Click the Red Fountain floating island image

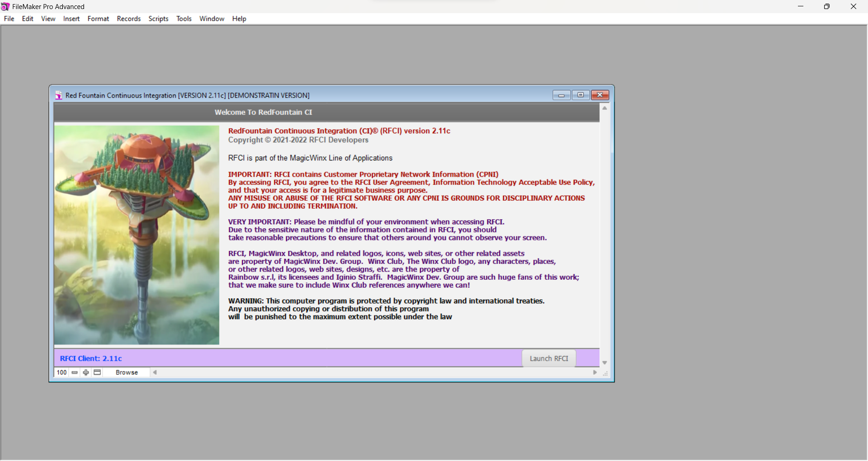[x=137, y=235]
